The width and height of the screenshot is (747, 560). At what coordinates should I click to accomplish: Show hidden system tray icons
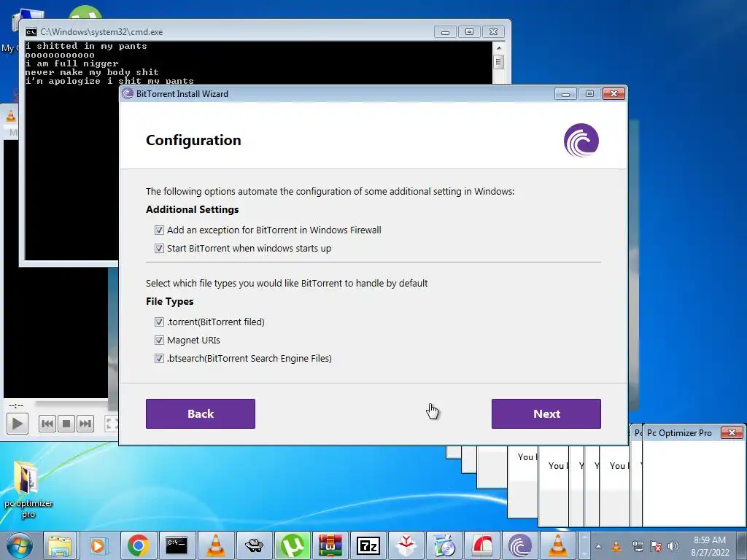(598, 547)
